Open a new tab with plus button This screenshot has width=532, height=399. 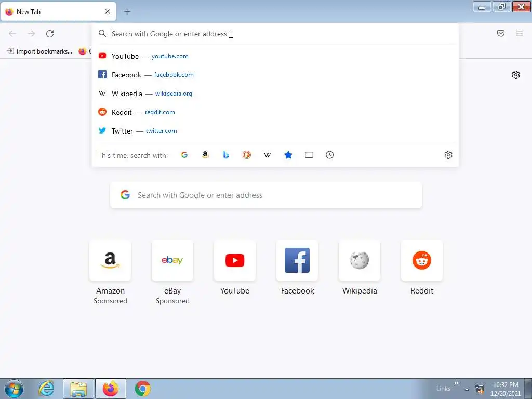pos(127,12)
